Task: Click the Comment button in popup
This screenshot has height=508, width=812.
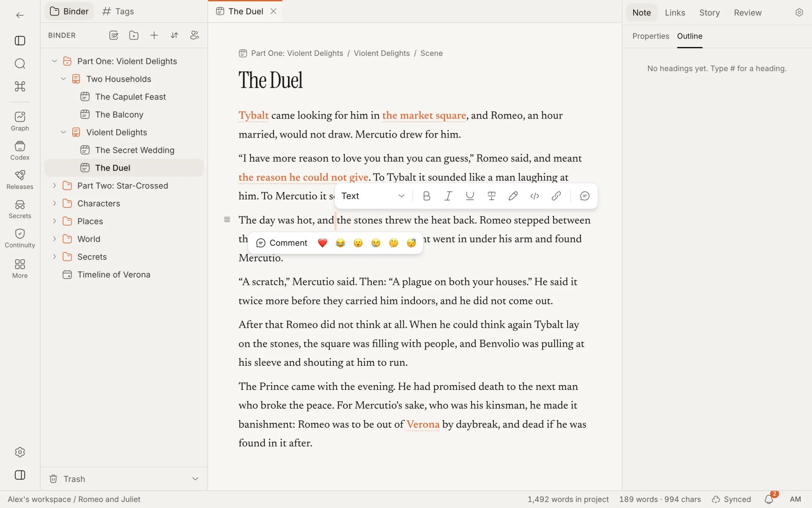Action: tap(282, 243)
